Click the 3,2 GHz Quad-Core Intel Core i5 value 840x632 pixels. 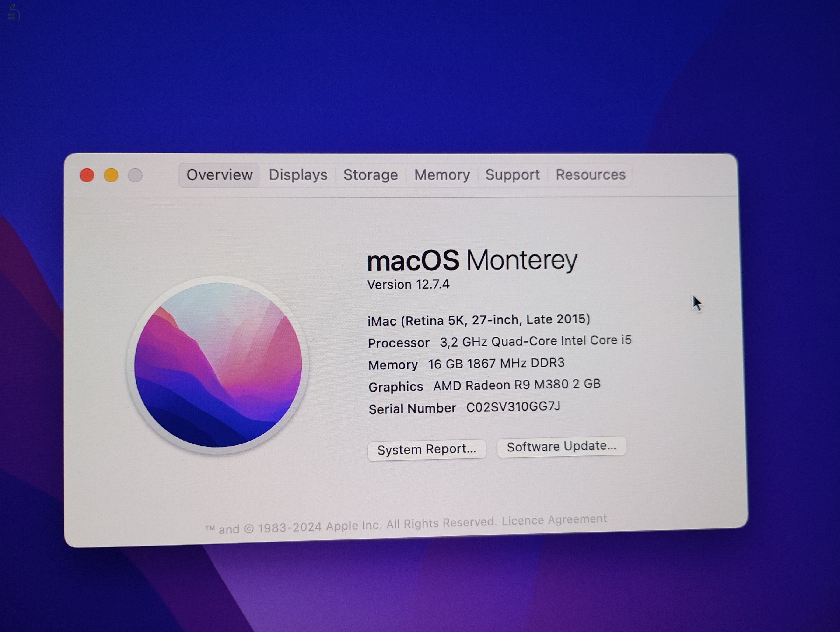[535, 341]
